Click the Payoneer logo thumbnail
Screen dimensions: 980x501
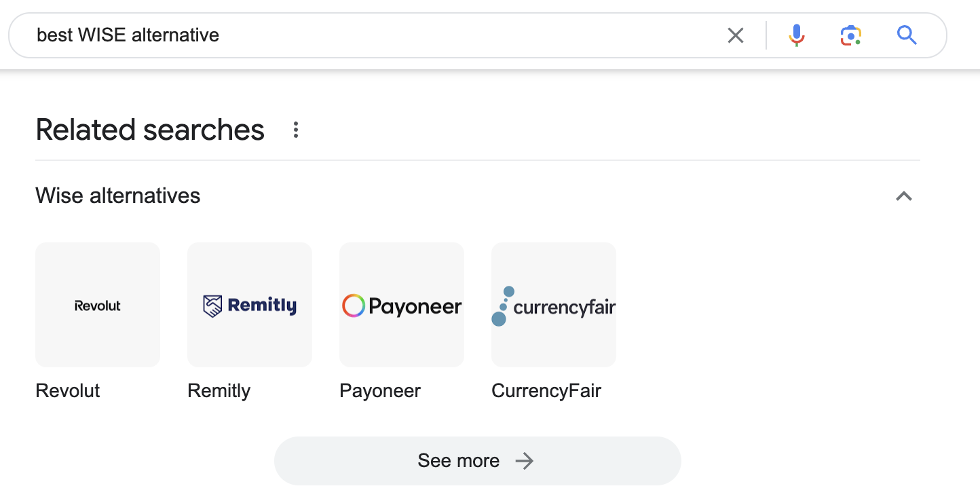[402, 305]
